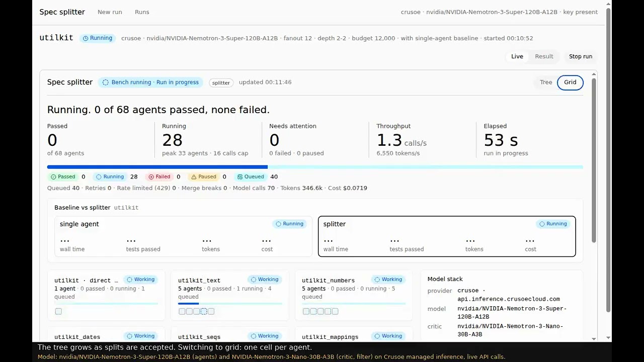The height and width of the screenshot is (362, 644).
Task: Click the overall run progress bar
Action: click(315, 167)
